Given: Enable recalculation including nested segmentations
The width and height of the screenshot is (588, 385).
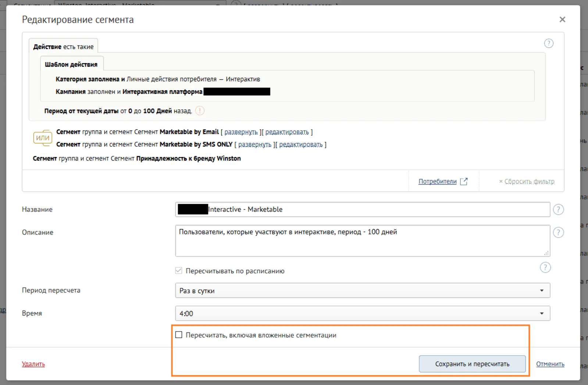Looking at the screenshot, I should pos(179,335).
